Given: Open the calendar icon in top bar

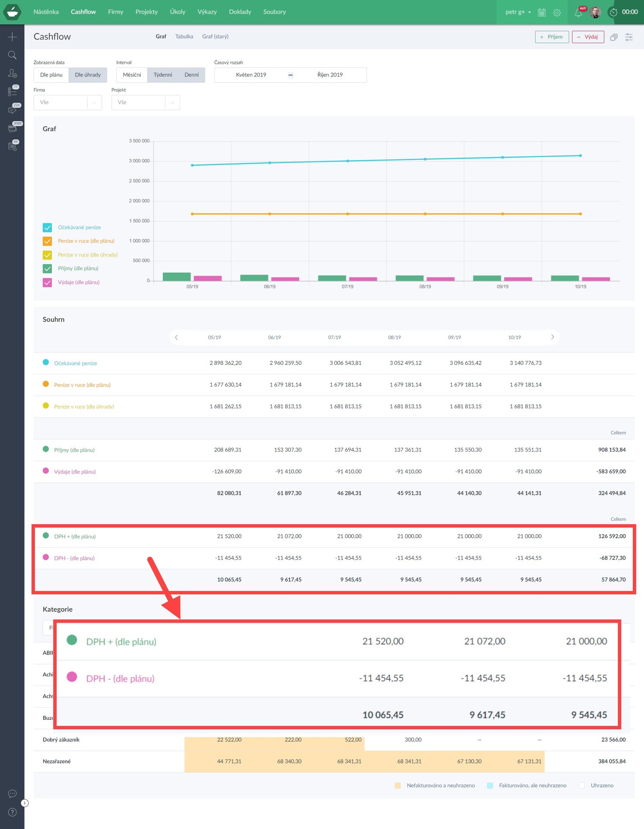Looking at the screenshot, I should [542, 13].
